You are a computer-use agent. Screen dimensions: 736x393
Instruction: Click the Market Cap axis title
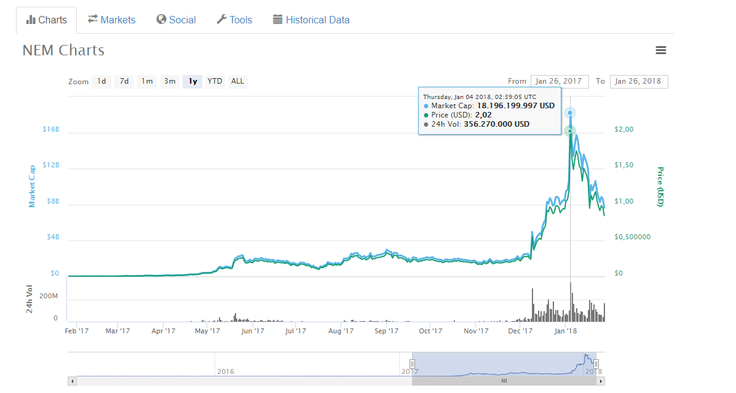coord(32,186)
